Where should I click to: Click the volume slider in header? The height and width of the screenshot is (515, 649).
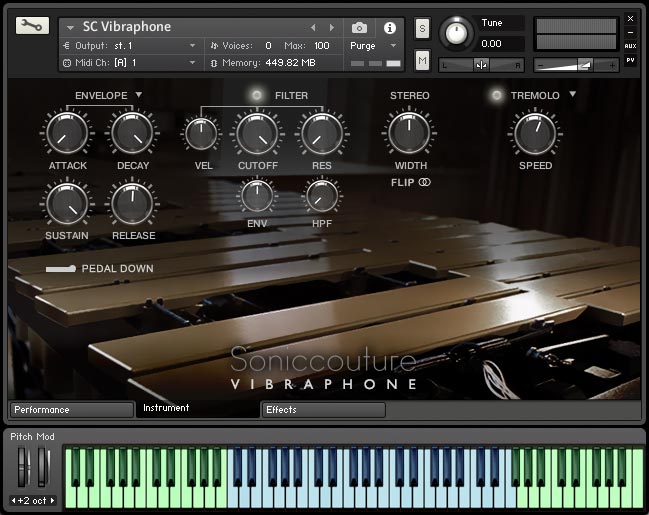[x=576, y=65]
